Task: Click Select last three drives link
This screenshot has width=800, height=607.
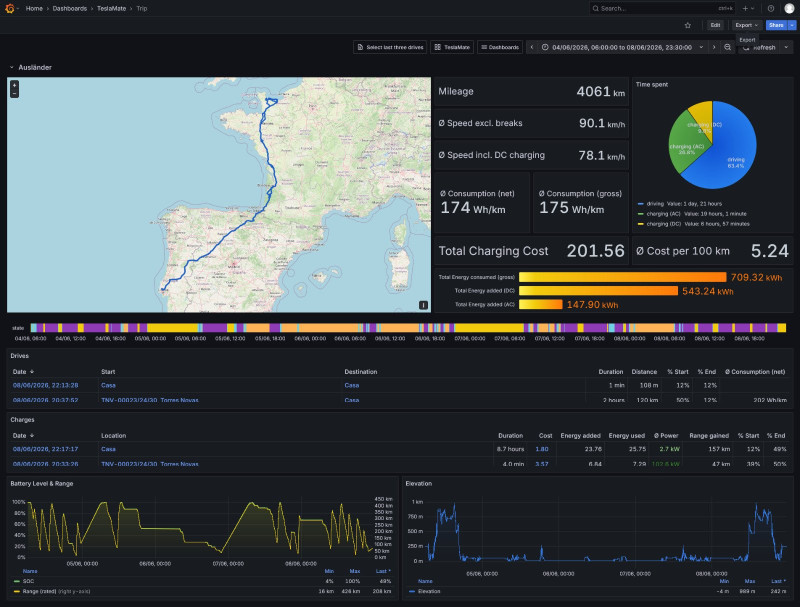Action: pyautogui.click(x=390, y=47)
